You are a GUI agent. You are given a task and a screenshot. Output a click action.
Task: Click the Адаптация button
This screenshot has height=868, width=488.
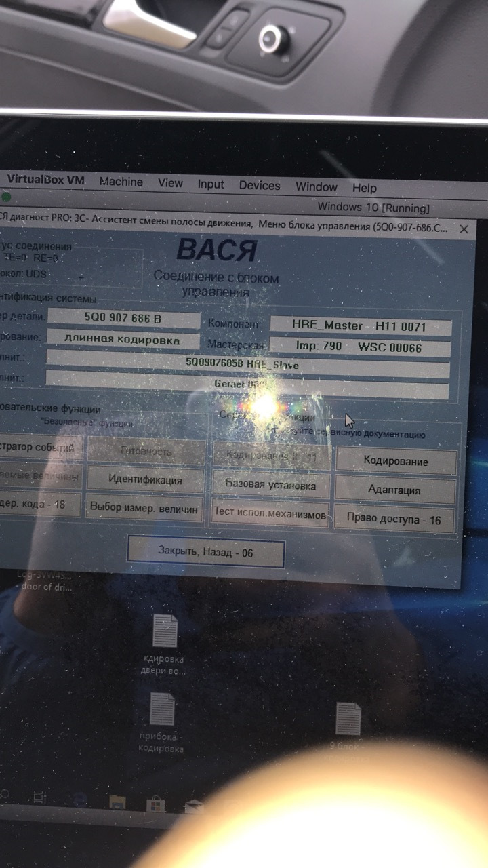tap(394, 490)
